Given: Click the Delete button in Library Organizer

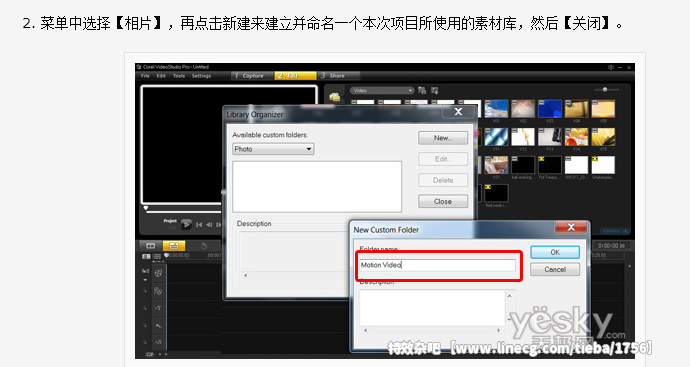Looking at the screenshot, I should pos(443,180).
